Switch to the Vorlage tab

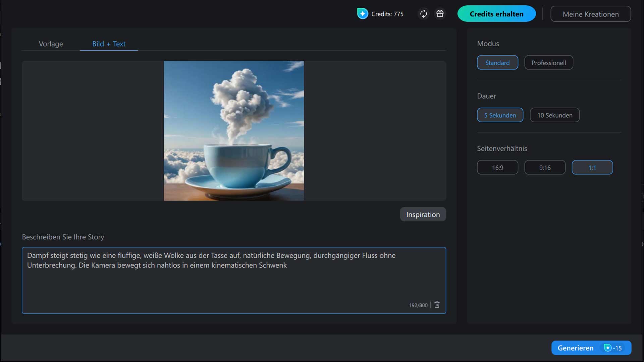pos(51,44)
